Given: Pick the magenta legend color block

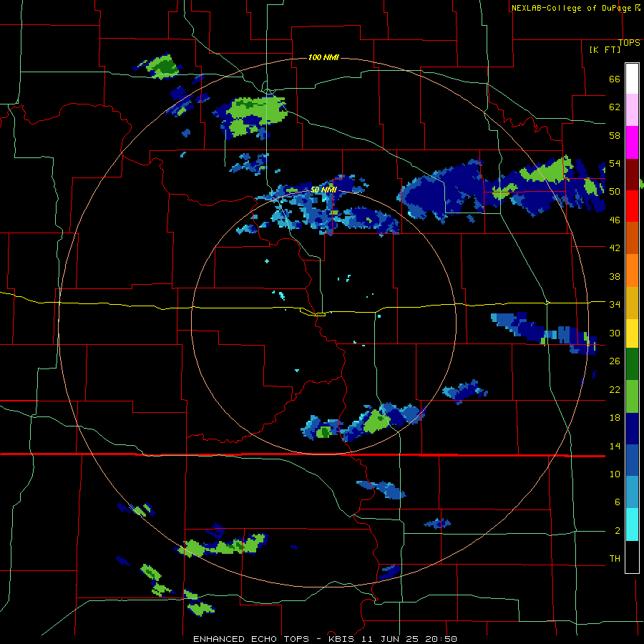Looking at the screenshot, I should click(632, 142).
